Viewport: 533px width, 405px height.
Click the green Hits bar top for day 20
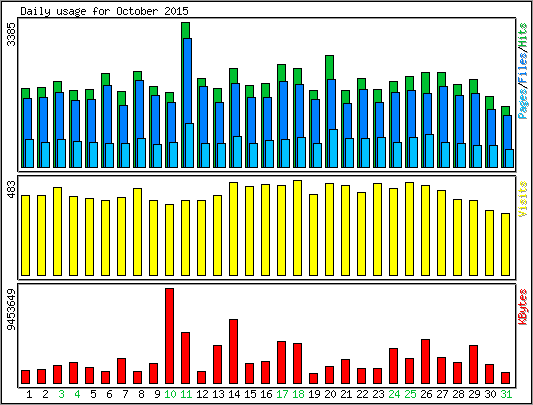coord(329,67)
